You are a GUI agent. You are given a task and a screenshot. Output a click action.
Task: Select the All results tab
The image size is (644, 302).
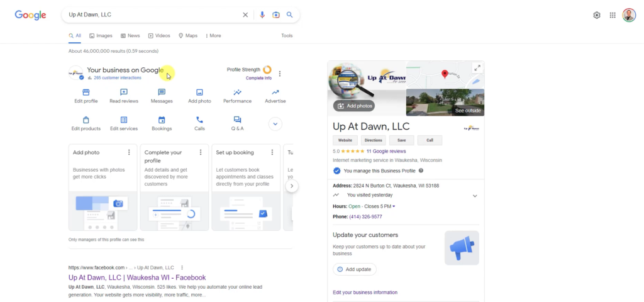coord(75,36)
